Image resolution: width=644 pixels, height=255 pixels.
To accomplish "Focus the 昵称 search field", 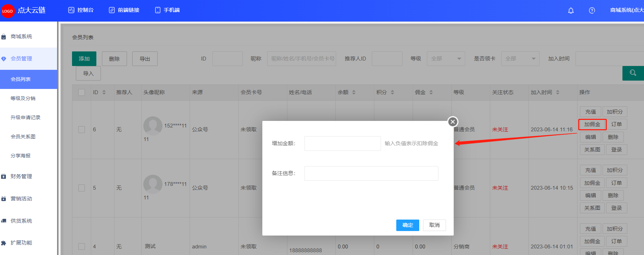I will click(302, 59).
